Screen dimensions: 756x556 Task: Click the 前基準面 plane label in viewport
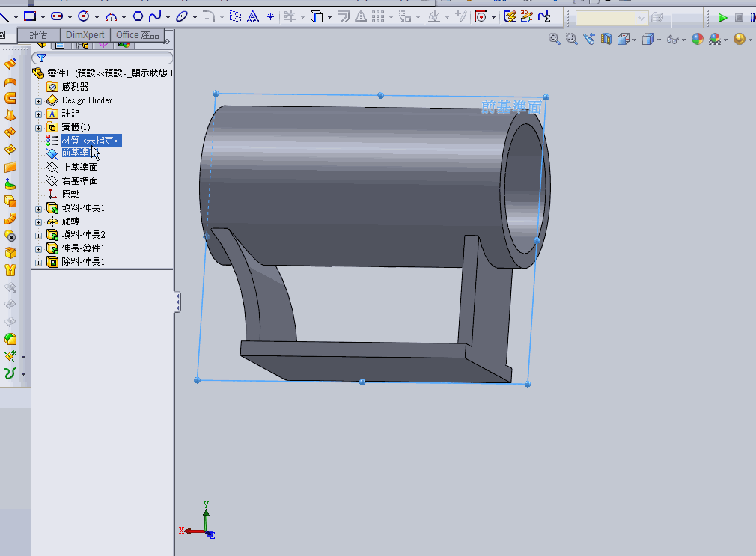(511, 106)
